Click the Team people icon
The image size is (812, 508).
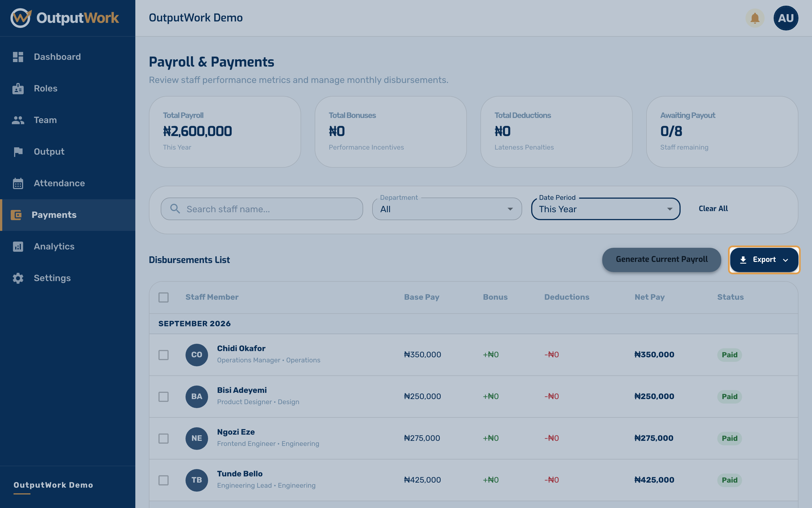[x=18, y=120]
